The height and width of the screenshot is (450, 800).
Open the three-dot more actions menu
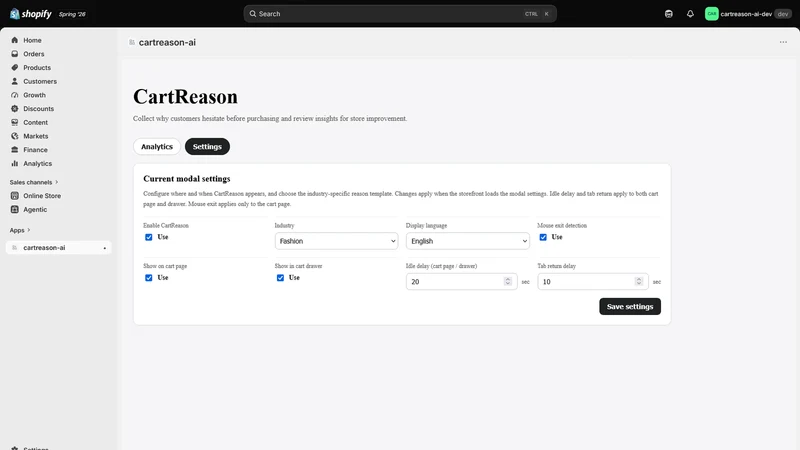(x=783, y=42)
